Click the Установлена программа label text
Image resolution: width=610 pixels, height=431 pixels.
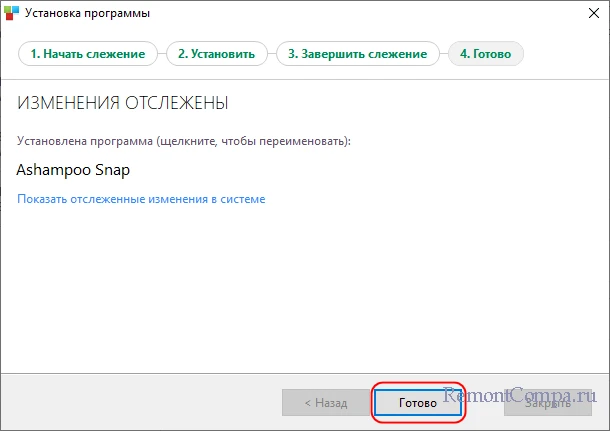[184, 141]
